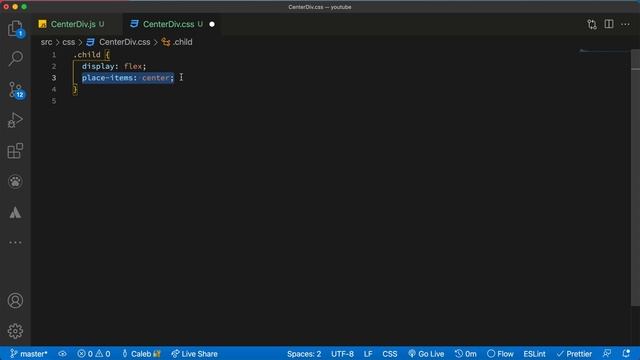640x360 pixels.
Task: Open the Search view in activity bar
Action: click(x=15, y=58)
